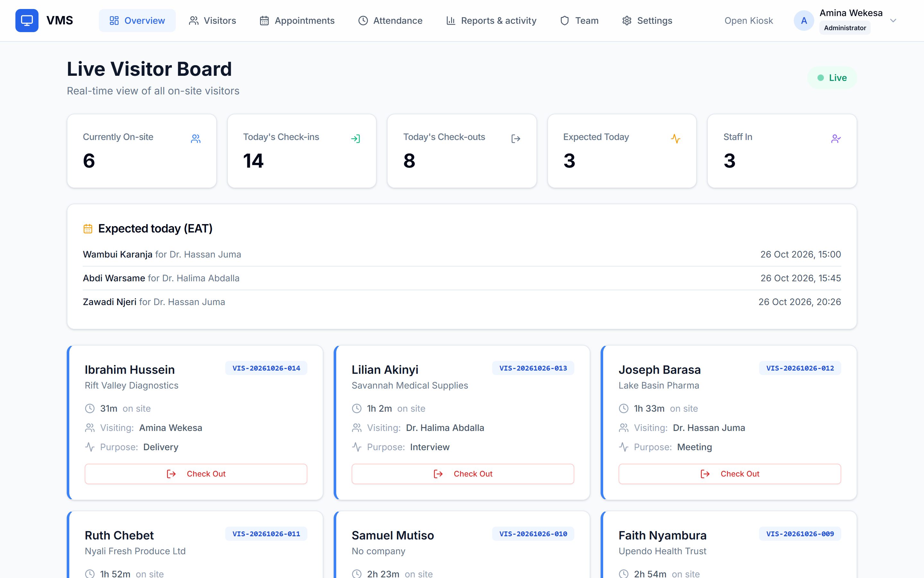The height and width of the screenshot is (578, 924).
Task: Check out Lilian Akinyi
Action: [x=463, y=474]
